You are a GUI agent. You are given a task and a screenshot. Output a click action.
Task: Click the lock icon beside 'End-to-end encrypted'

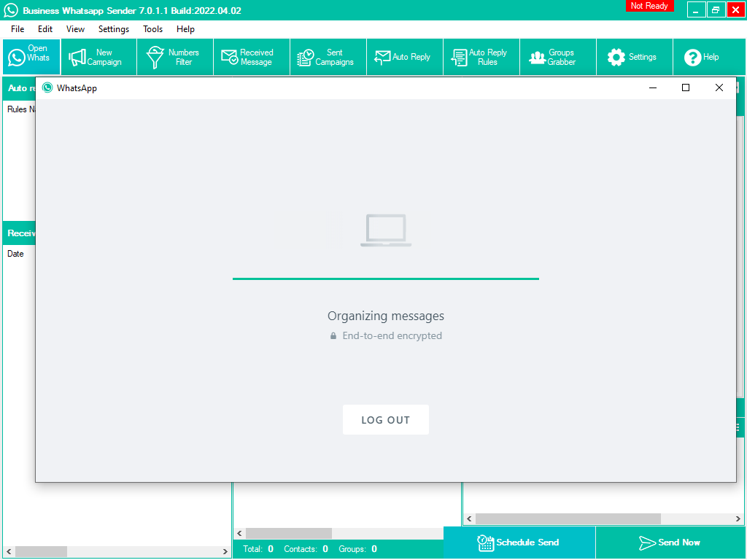point(333,335)
